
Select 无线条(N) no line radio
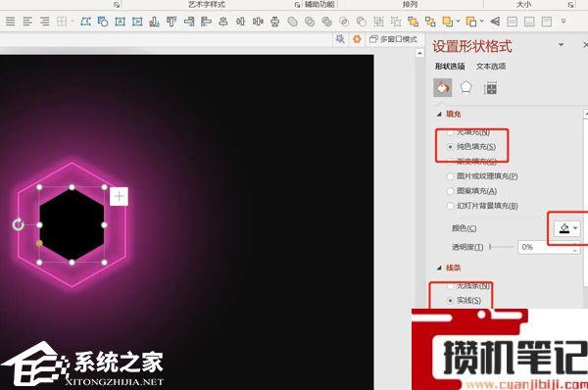click(x=468, y=286)
